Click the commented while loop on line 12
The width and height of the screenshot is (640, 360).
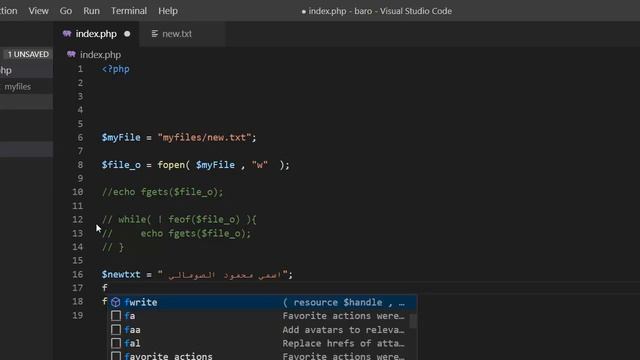(179, 220)
